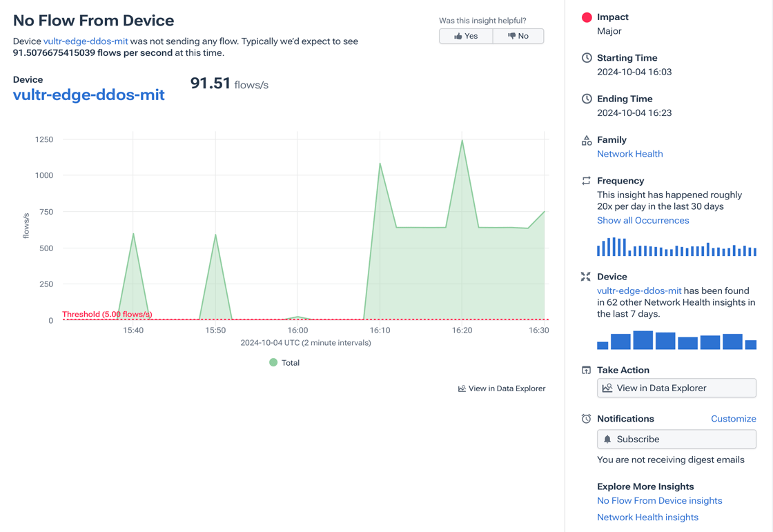This screenshot has height=532, width=773.
Task: Toggle the Total series in the chart legend
Action: point(284,363)
